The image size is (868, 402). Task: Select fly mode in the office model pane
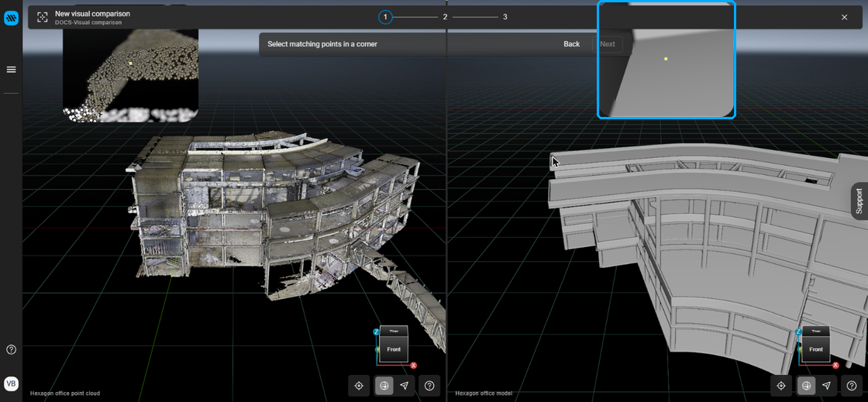826,386
